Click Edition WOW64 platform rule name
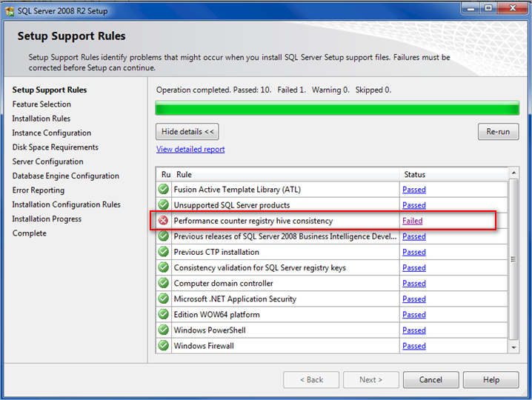Viewport: 532px width, 400px height. 217,315
